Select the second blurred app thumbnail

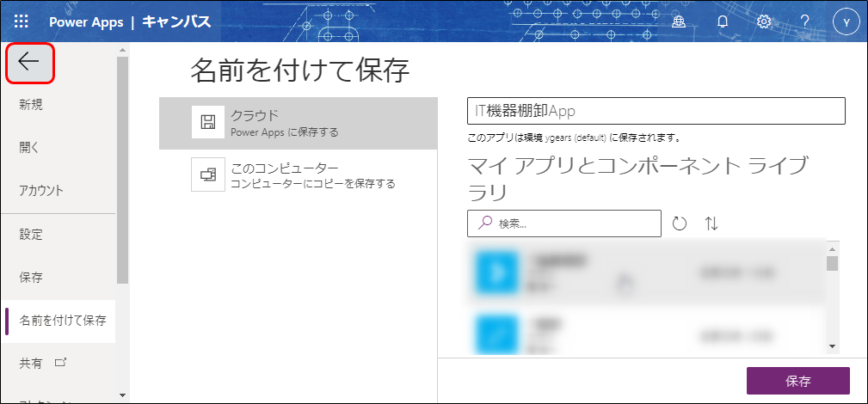pyautogui.click(x=496, y=334)
